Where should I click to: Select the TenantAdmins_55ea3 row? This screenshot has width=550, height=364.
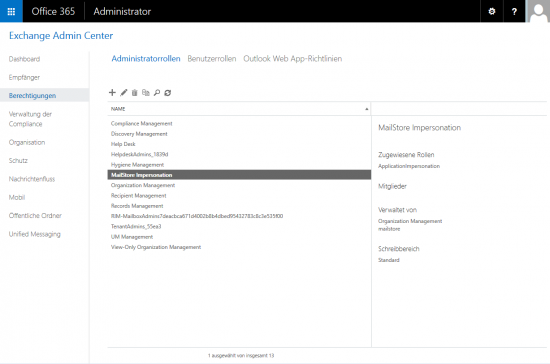tap(239, 227)
